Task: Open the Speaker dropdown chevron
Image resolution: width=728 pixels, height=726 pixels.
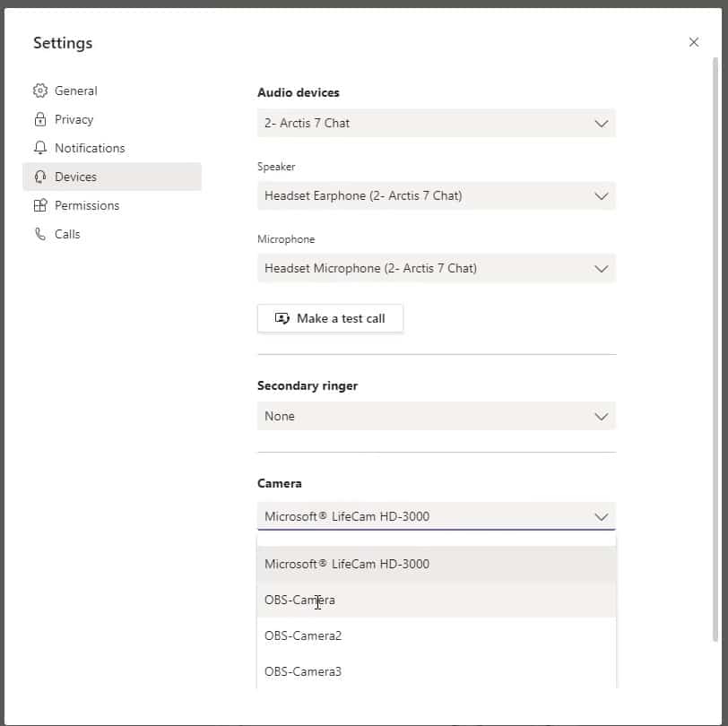Action: (602, 196)
